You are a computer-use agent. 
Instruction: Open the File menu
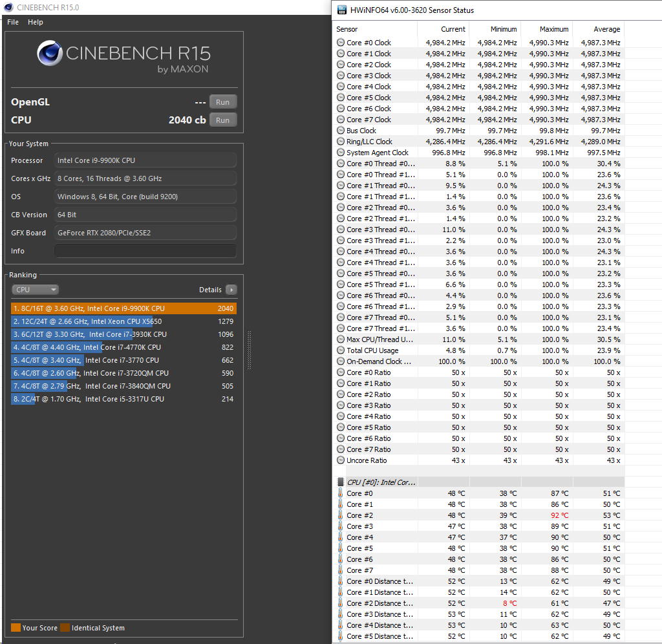(x=13, y=22)
